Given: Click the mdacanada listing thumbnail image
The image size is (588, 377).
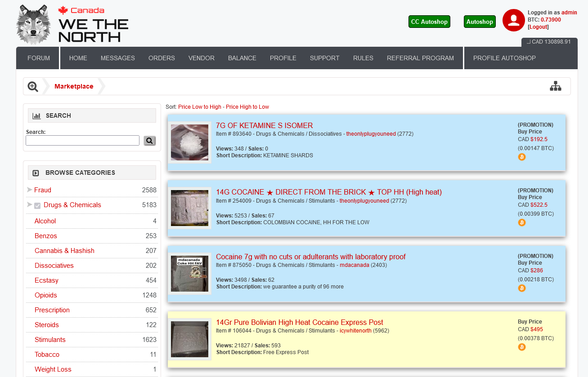Looking at the screenshot, I should point(189,274).
